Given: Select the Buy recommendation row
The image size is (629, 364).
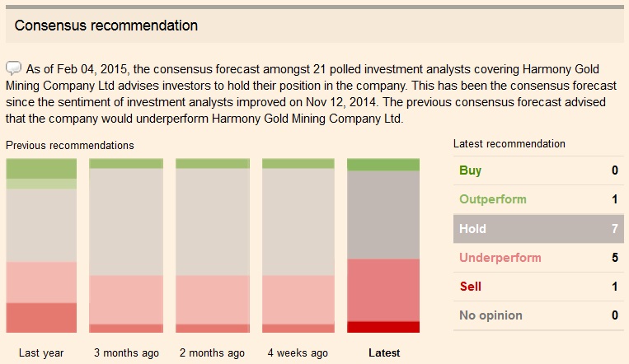Looking at the screenshot, I should 537,170.
